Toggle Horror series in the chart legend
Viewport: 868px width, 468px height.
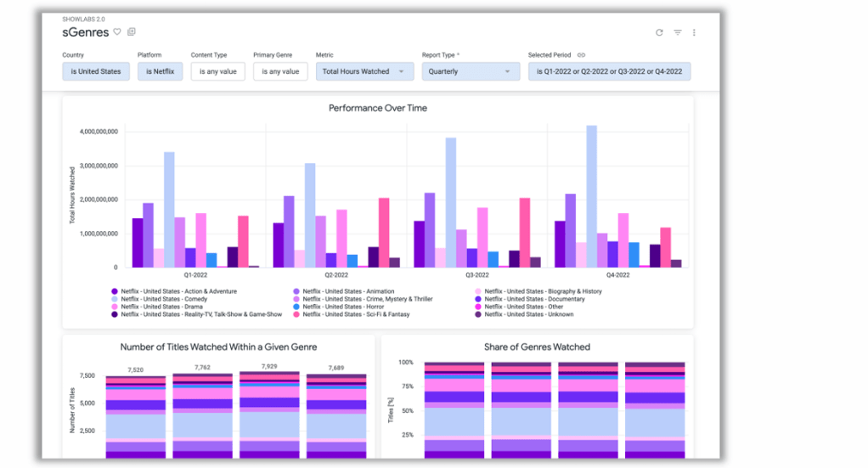click(338, 307)
